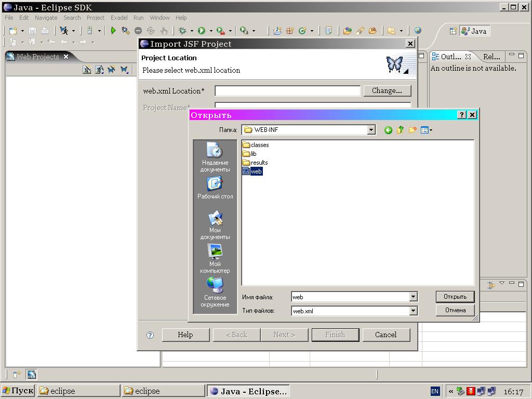
Task: Click the Отмена button
Action: pyautogui.click(x=455, y=311)
